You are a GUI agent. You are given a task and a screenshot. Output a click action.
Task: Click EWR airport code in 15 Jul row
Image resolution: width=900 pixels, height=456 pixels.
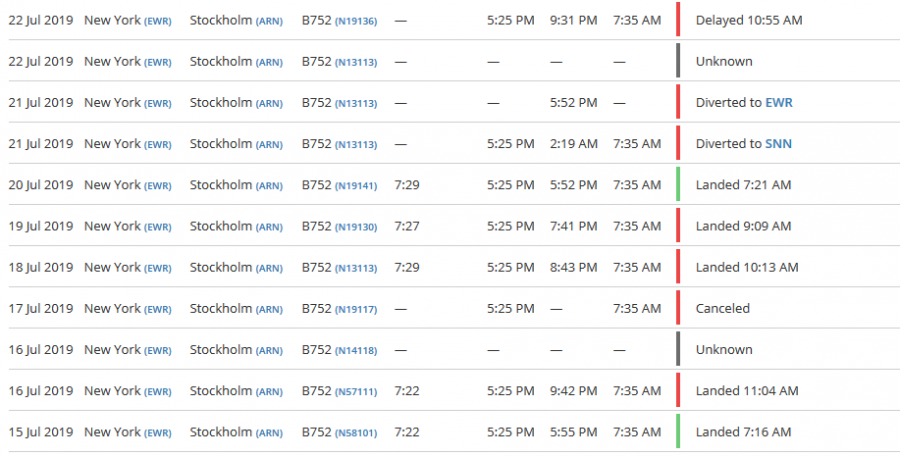click(158, 433)
